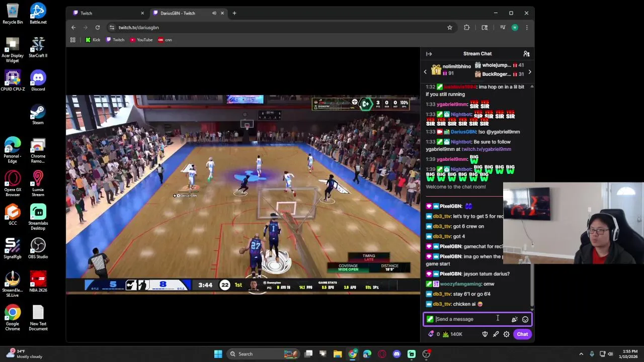Image resolution: width=644 pixels, height=362 pixels.
Task: Open the YouTube bookmark
Action: [141, 40]
